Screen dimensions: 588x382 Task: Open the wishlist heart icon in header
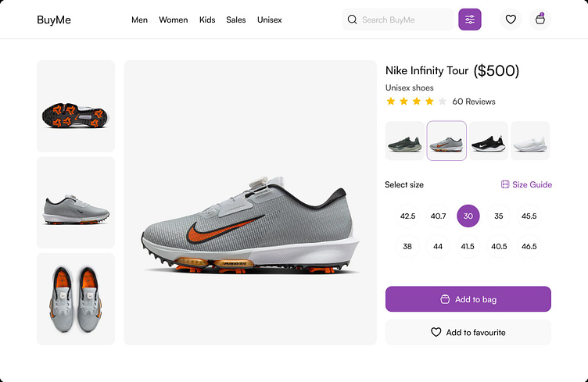pos(511,20)
